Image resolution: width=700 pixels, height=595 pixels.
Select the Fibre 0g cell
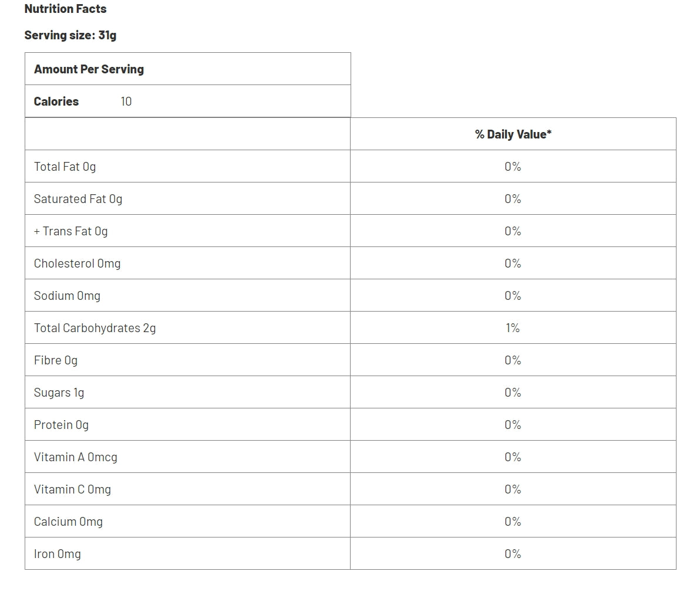click(187, 360)
